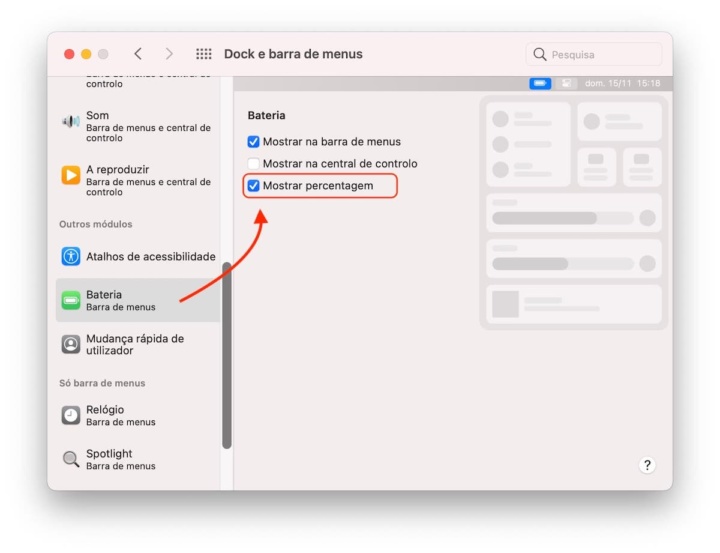Select Atalhos de acessibilidade in sidebar
Screen dimensions: 720x553
pos(150,257)
